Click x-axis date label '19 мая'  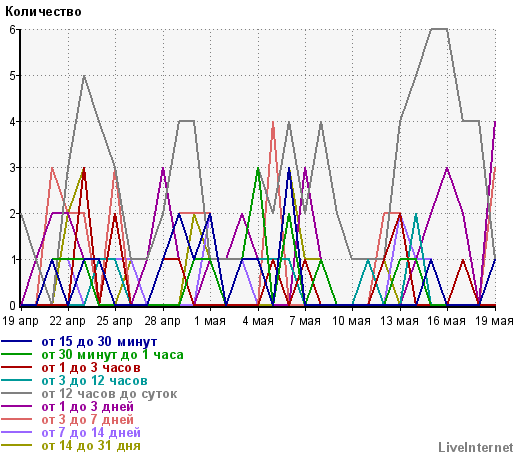tap(494, 321)
